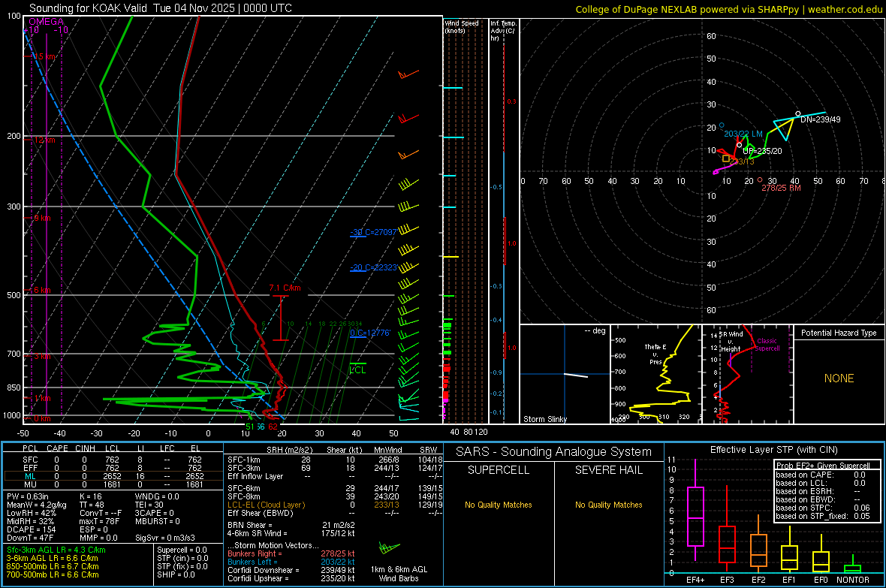Select the EFF parcel row
This screenshot has height=588, width=886.
point(113,468)
